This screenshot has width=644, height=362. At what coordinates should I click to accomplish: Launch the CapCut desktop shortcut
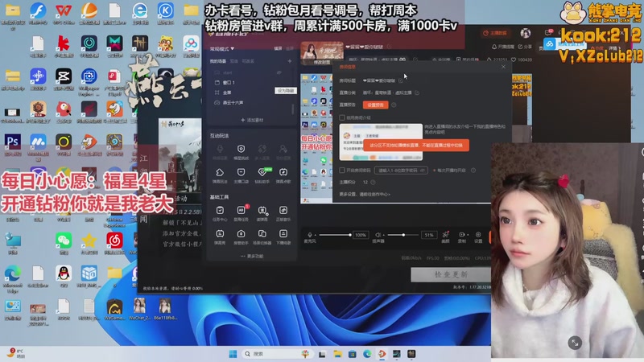coord(64,76)
